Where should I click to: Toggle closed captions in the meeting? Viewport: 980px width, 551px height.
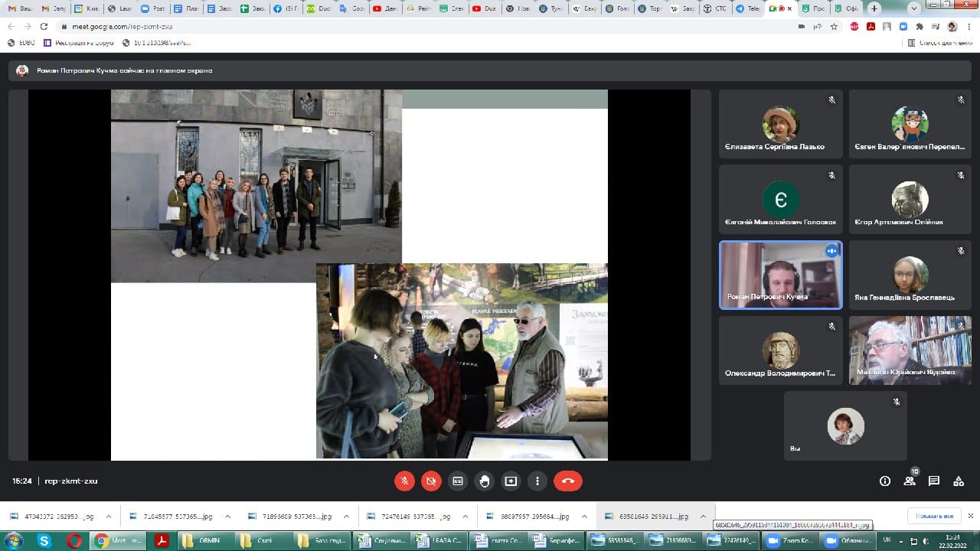(458, 481)
